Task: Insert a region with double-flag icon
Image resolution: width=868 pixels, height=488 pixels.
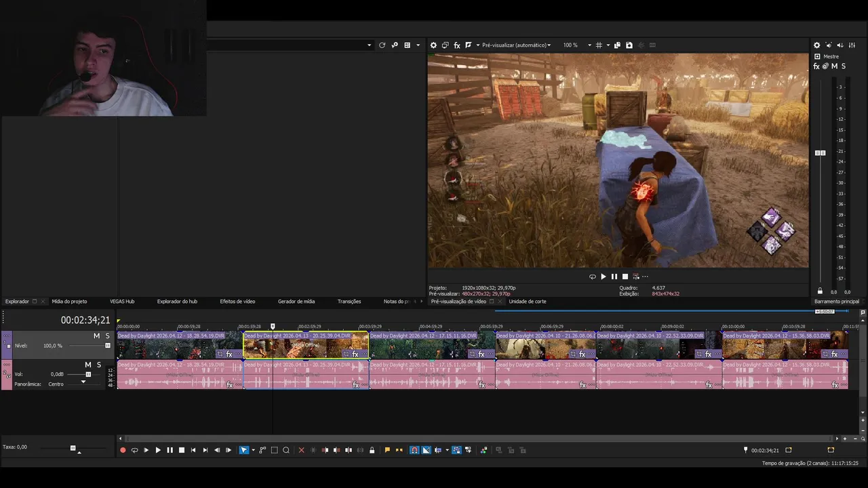Action: (x=399, y=450)
